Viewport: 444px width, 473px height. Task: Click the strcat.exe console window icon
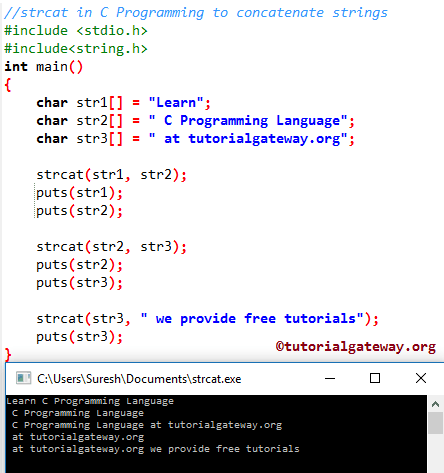[x=23, y=378]
